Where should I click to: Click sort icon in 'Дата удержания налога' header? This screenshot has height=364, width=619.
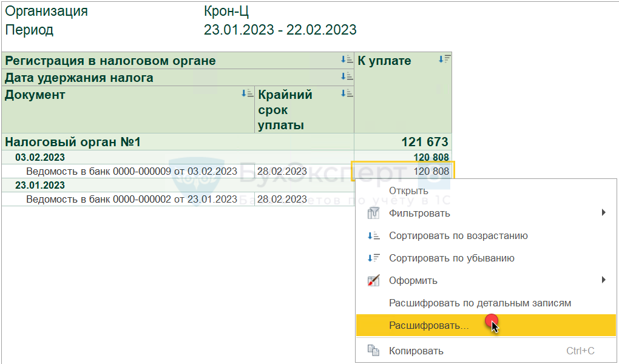tap(347, 76)
